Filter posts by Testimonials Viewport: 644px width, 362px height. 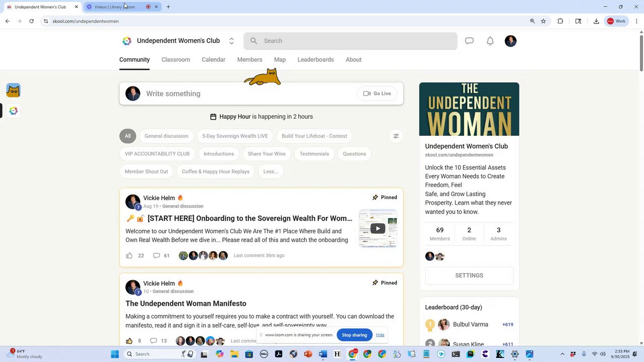pos(314,154)
